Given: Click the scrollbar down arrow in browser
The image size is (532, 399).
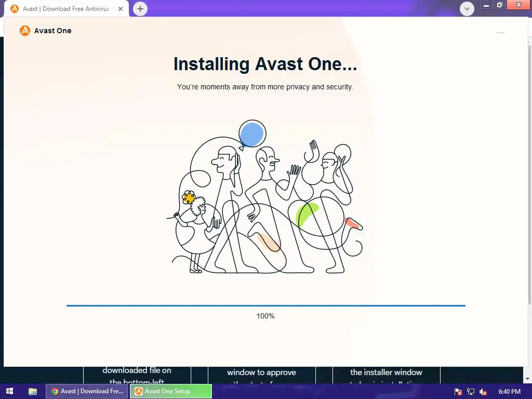Looking at the screenshot, I should coord(528,378).
